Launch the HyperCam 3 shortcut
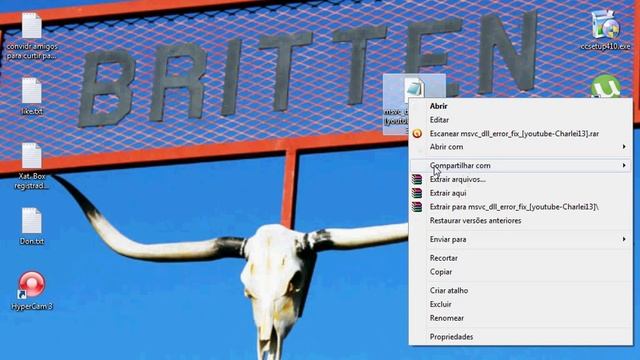 pyautogui.click(x=31, y=284)
